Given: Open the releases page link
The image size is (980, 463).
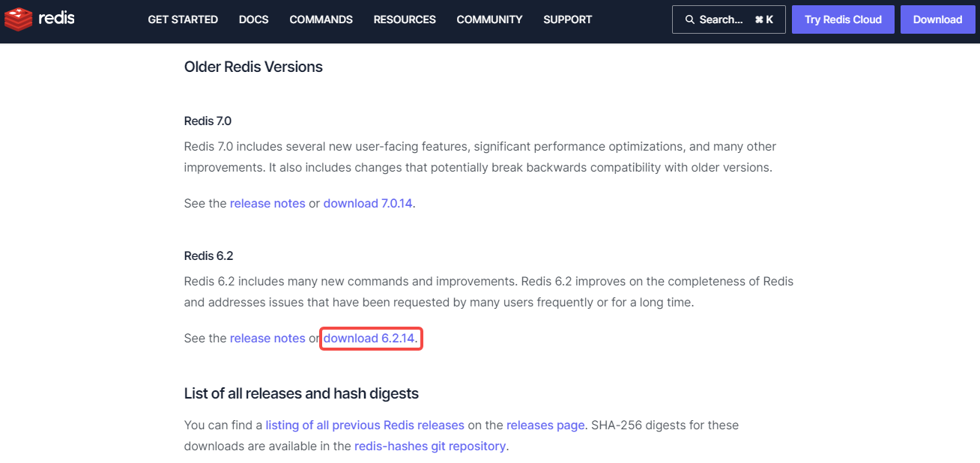Looking at the screenshot, I should point(545,425).
